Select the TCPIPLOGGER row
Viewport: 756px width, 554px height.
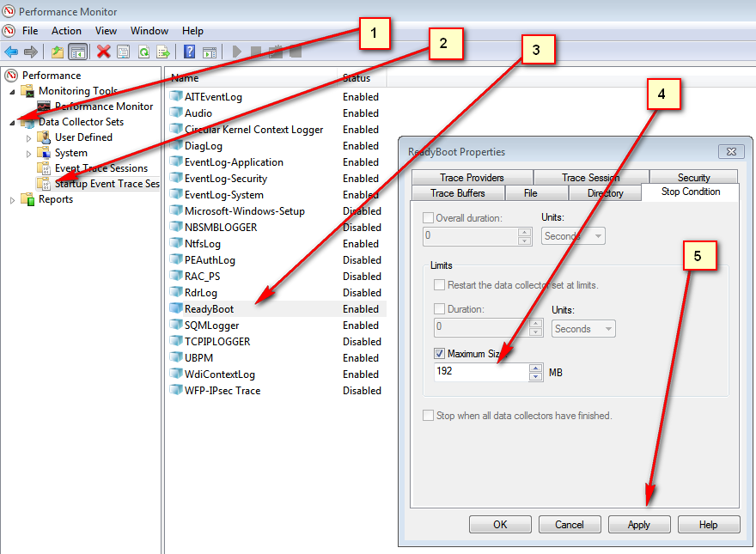tap(277, 341)
